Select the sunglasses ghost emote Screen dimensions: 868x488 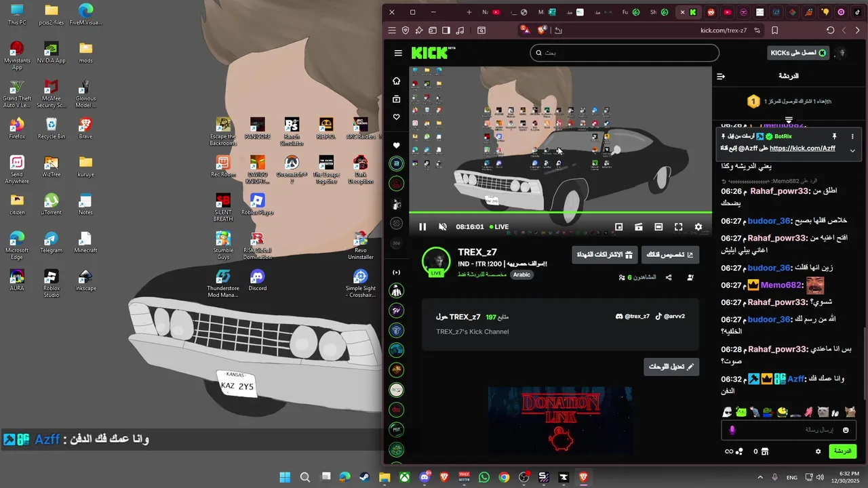tap(727, 411)
